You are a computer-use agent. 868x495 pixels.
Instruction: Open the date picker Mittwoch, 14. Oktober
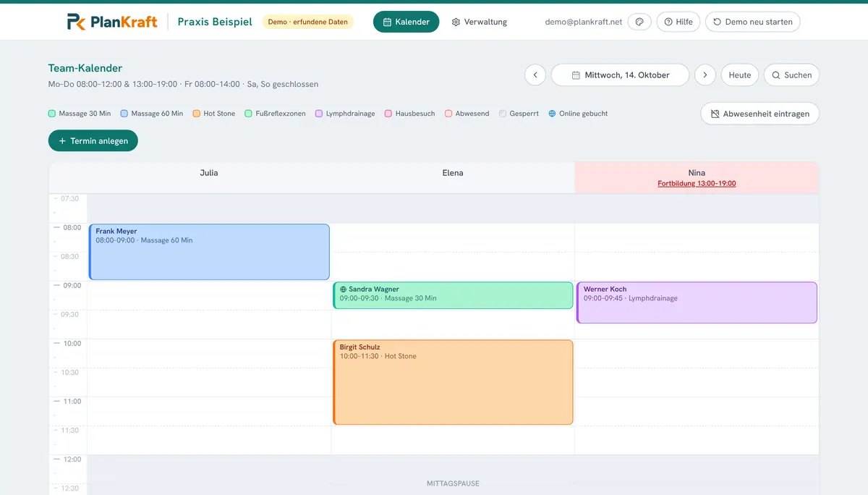620,75
